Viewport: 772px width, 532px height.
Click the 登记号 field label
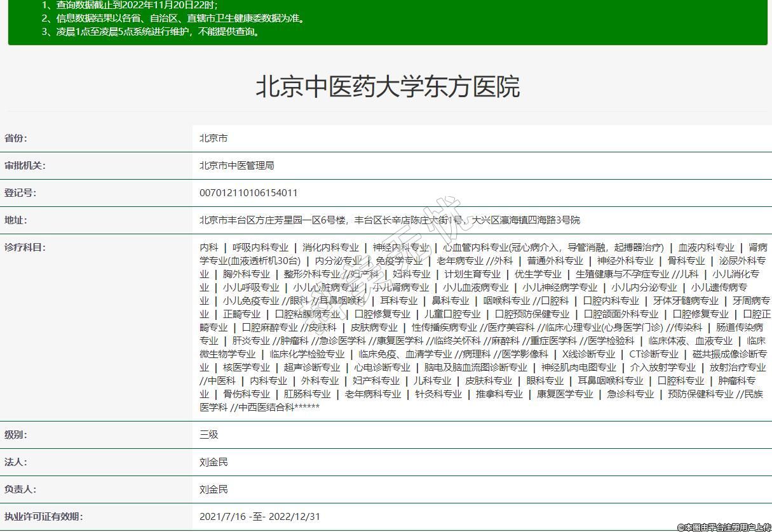click(20, 193)
